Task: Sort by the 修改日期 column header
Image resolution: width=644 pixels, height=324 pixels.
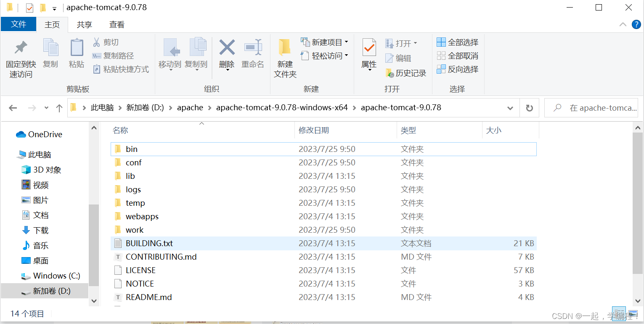Action: coord(314,130)
